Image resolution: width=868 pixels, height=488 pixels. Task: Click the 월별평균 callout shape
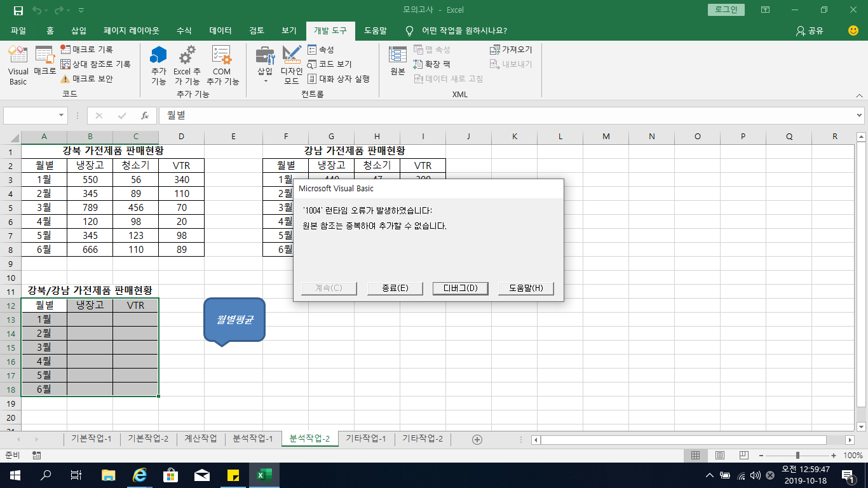pos(234,321)
